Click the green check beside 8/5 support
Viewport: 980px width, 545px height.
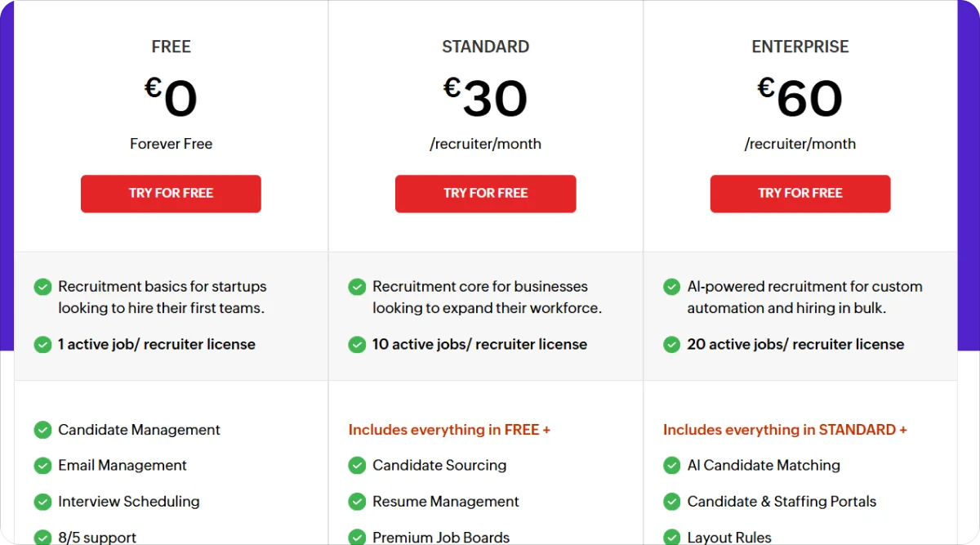[x=42, y=536]
